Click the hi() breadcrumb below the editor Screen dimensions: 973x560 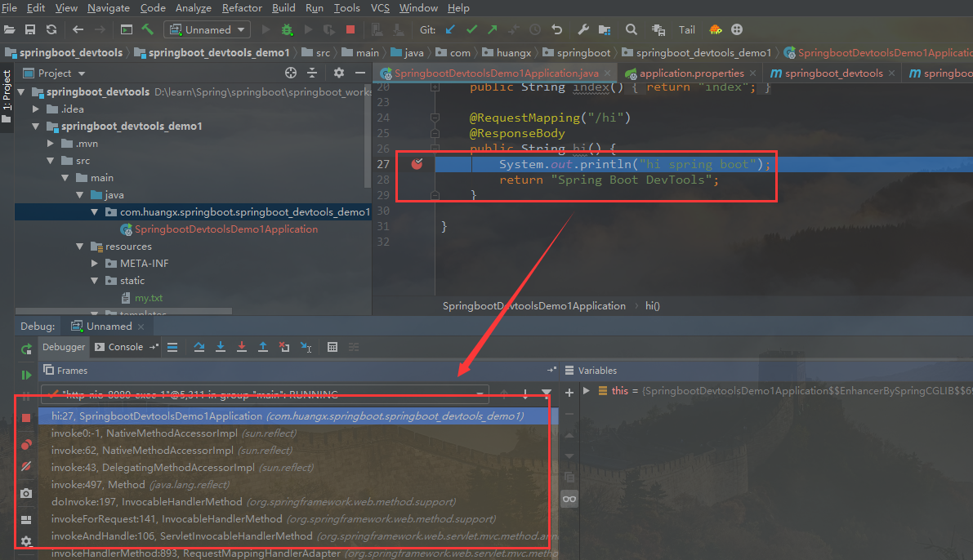[652, 306]
